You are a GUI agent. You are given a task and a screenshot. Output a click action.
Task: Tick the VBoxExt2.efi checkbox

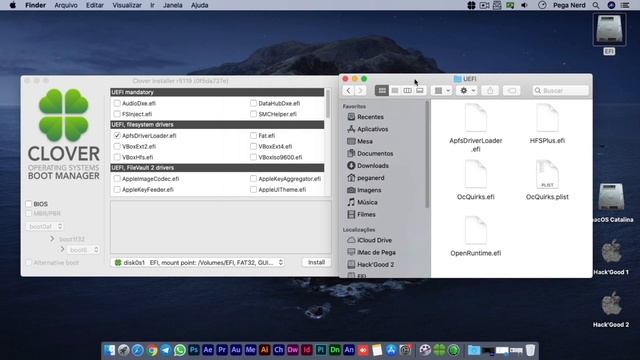117,146
